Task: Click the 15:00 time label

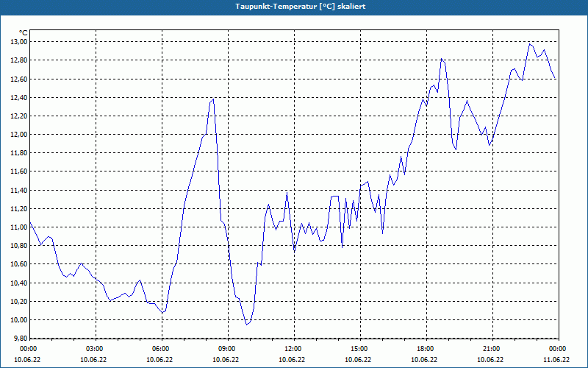Action: click(360, 349)
